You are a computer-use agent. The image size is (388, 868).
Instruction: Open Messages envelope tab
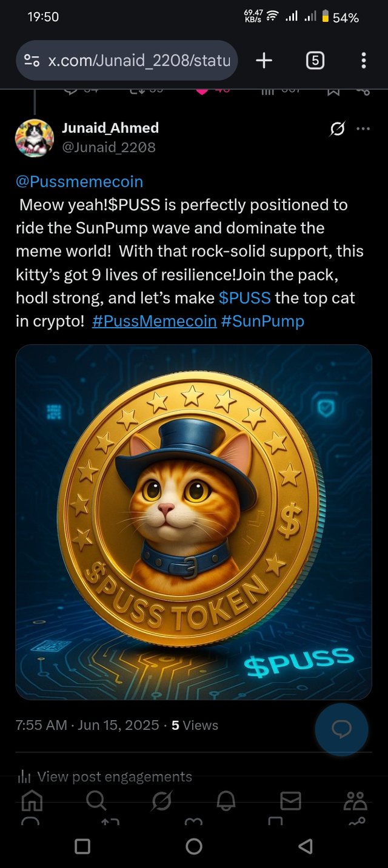point(290,801)
